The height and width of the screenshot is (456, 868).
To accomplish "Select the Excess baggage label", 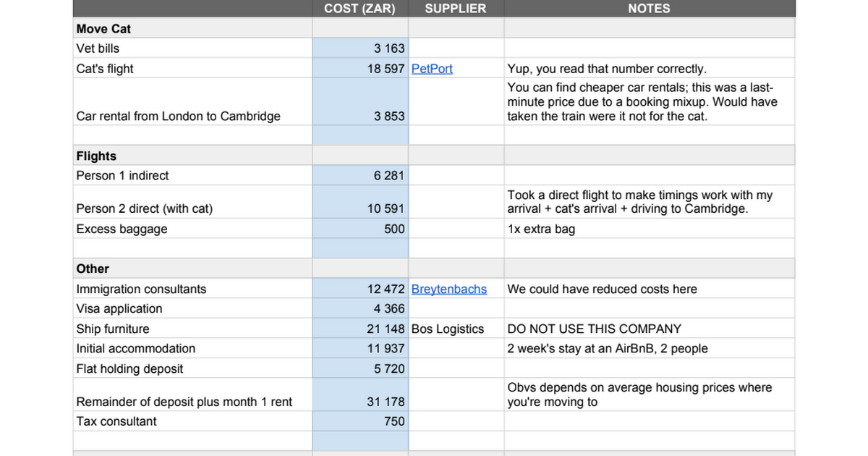I will coord(122,229).
